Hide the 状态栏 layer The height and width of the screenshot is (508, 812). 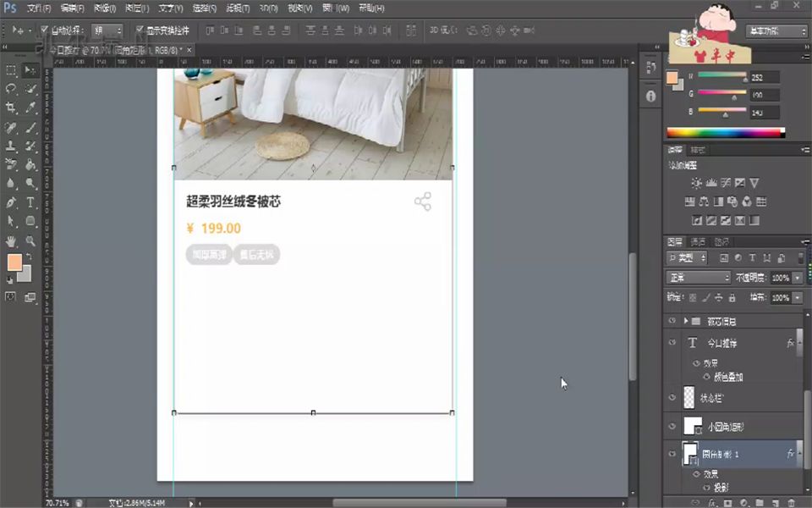(671, 397)
